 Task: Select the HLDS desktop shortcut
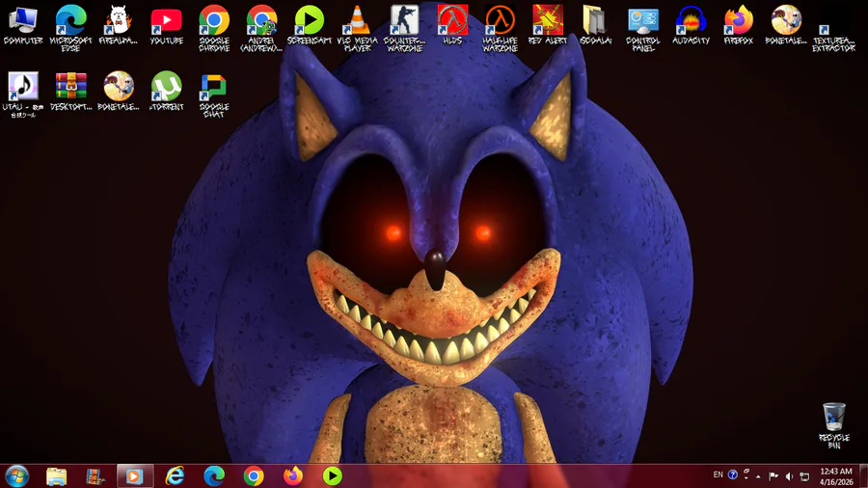[452, 25]
